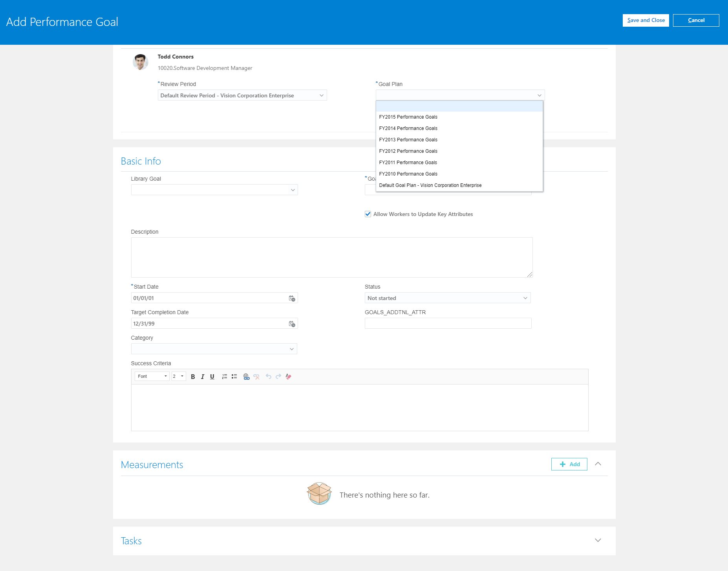Screen dimensions: 728x571
Task: Clear formatting in Success Criteria editor
Action: pyautogui.click(x=289, y=376)
